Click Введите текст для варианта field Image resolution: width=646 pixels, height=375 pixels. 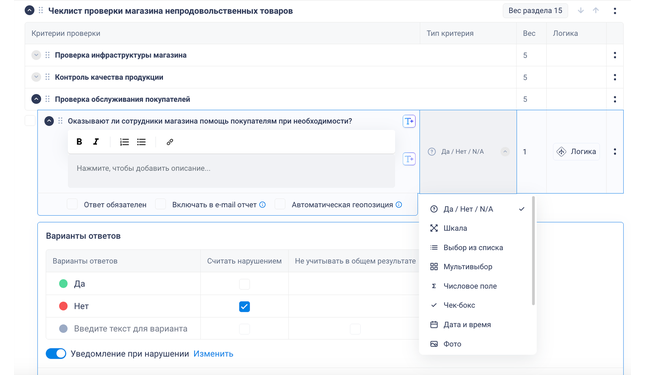pyautogui.click(x=131, y=328)
